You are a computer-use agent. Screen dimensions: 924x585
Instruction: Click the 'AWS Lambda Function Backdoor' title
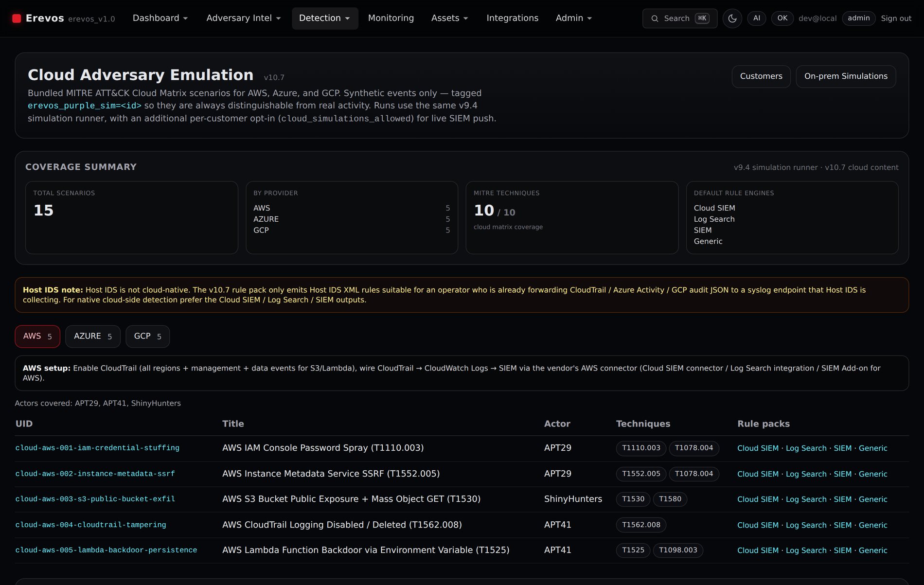tap(366, 550)
